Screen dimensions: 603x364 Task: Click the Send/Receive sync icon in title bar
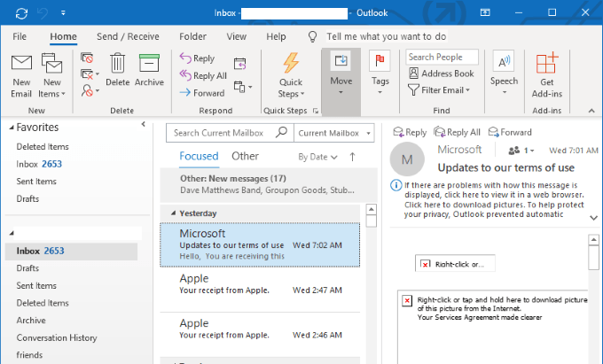pyautogui.click(x=20, y=13)
